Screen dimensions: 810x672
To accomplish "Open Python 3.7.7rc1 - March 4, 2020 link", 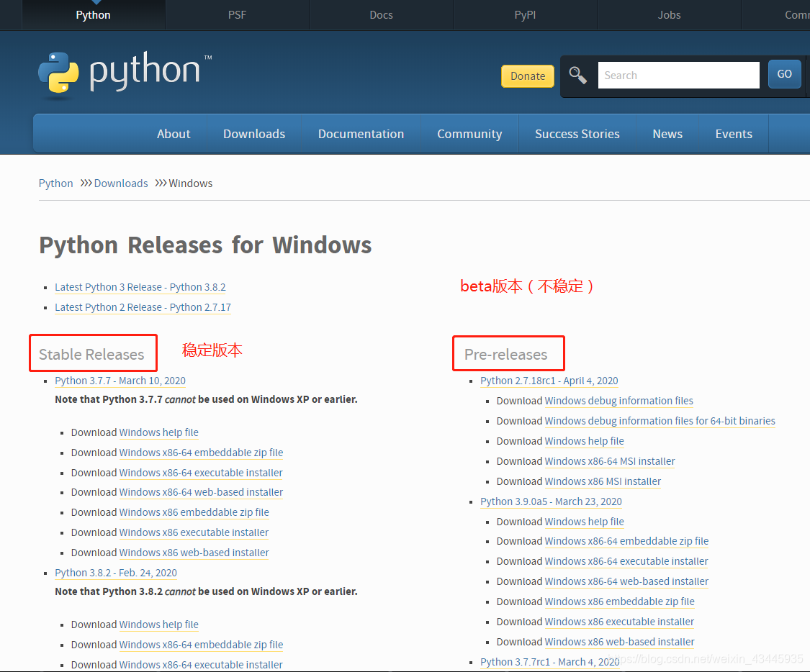I will click(549, 662).
